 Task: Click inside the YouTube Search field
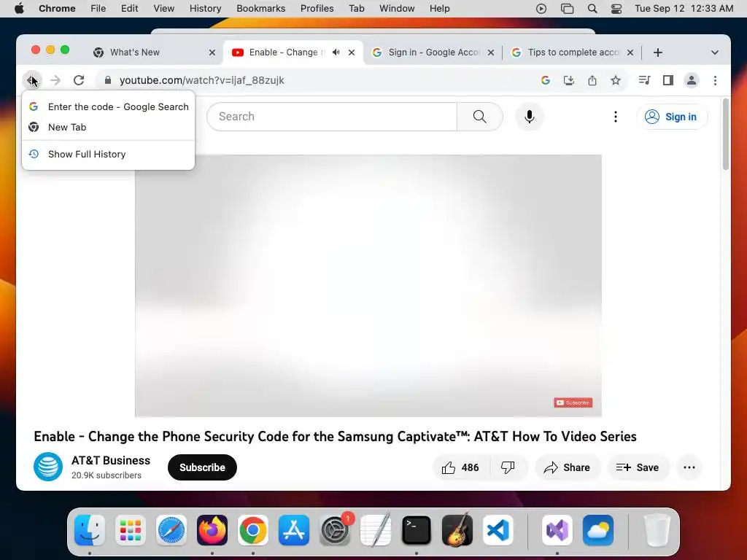[332, 117]
